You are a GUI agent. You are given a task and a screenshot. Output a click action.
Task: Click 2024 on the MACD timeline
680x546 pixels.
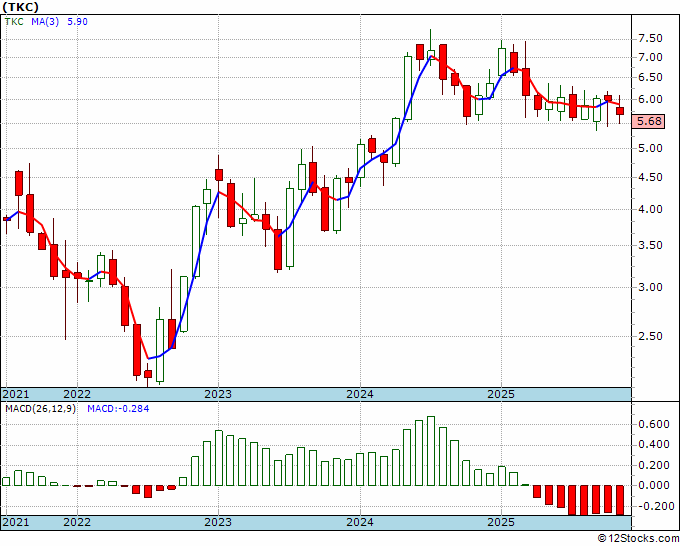[360, 522]
